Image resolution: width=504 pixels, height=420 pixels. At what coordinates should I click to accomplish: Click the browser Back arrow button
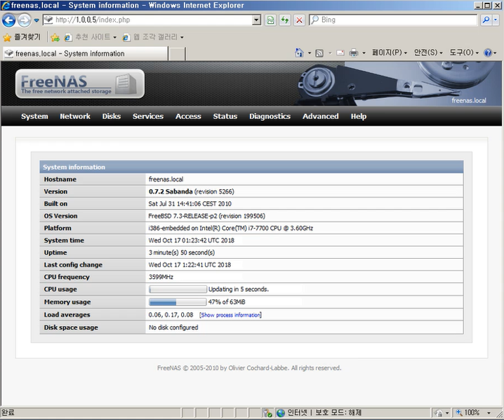point(8,20)
